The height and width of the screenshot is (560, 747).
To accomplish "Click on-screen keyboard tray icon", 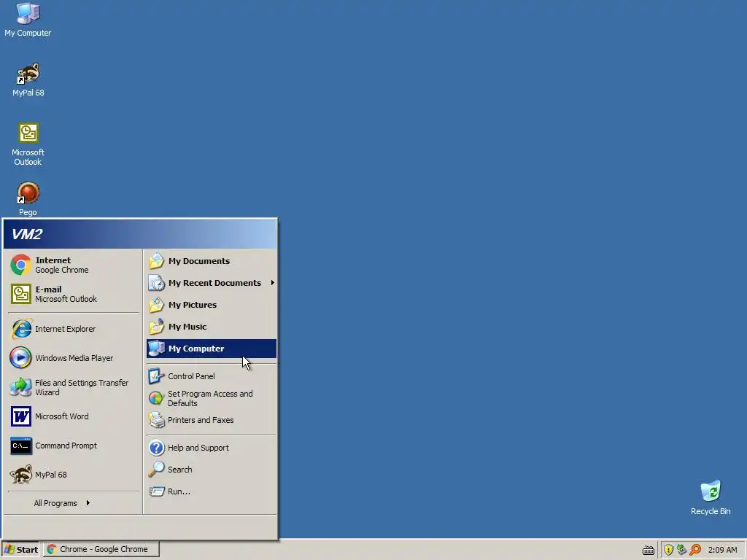I will pyautogui.click(x=649, y=551).
